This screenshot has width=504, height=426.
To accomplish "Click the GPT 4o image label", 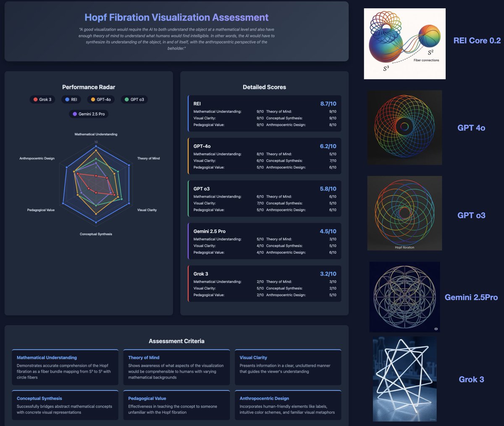I will [x=471, y=128].
